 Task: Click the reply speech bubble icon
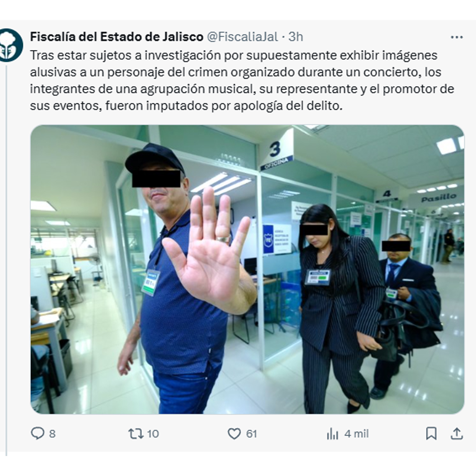38,433
